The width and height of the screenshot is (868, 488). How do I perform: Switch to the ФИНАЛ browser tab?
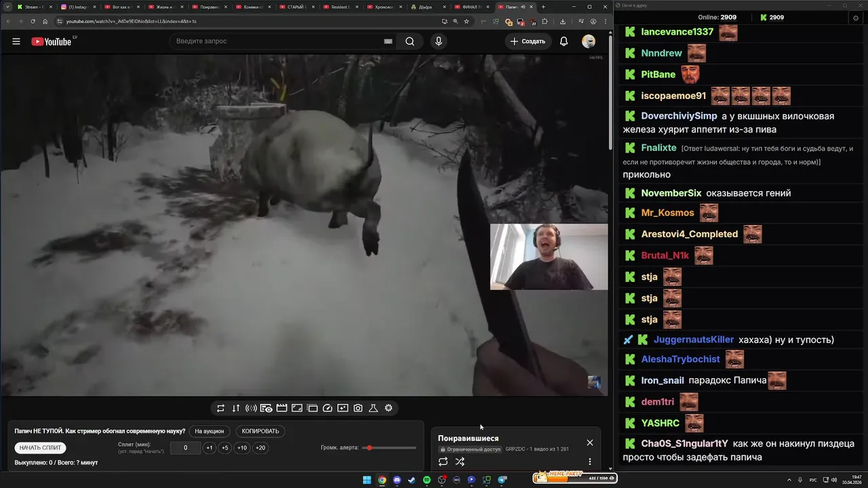pyautogui.click(x=471, y=7)
